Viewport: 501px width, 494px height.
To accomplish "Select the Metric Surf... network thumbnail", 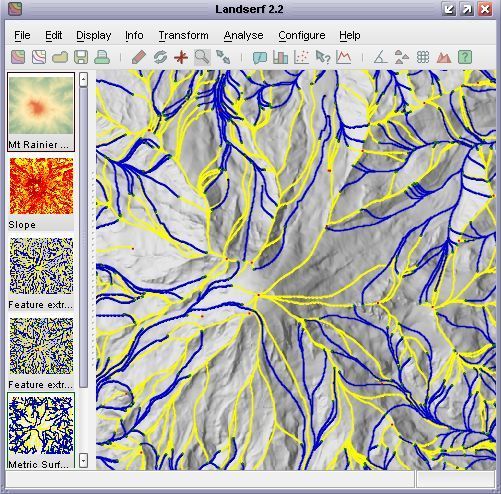I will coord(41,425).
